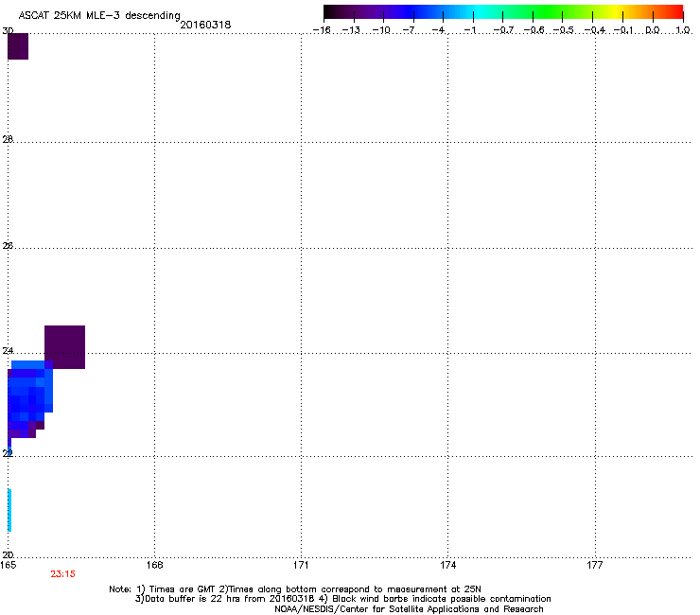The height and width of the screenshot is (615, 700).
Task: Click the "ASCAT 25KM MLE-3 descending" title
Action: click(x=99, y=15)
